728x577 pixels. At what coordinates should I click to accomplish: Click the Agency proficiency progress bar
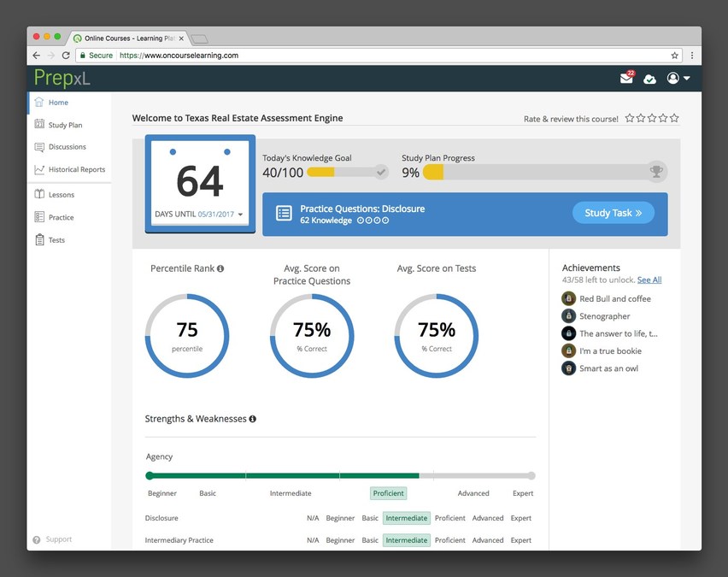coord(340,475)
